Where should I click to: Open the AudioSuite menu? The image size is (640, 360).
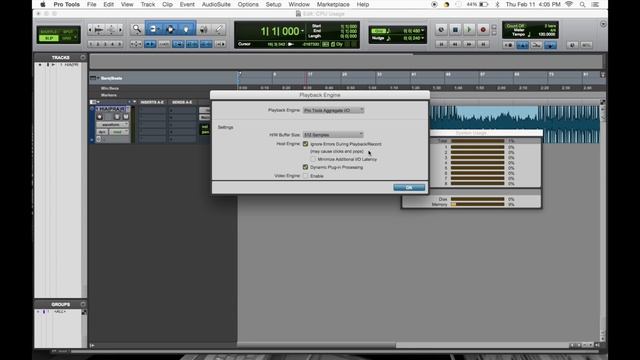click(216, 4)
